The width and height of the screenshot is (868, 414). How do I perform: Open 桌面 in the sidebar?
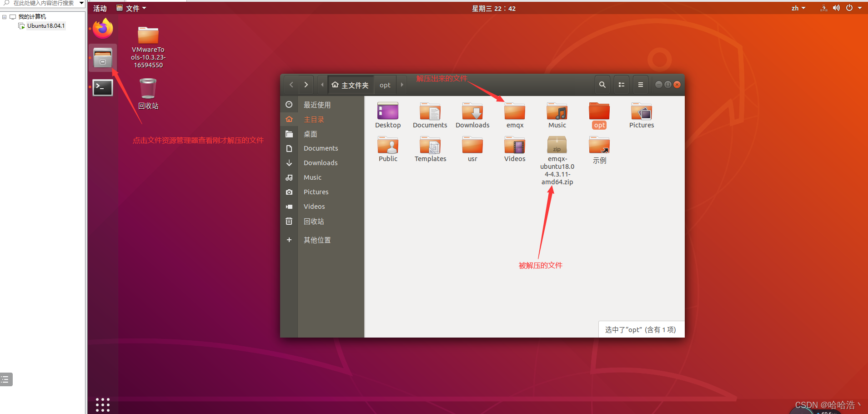322,134
